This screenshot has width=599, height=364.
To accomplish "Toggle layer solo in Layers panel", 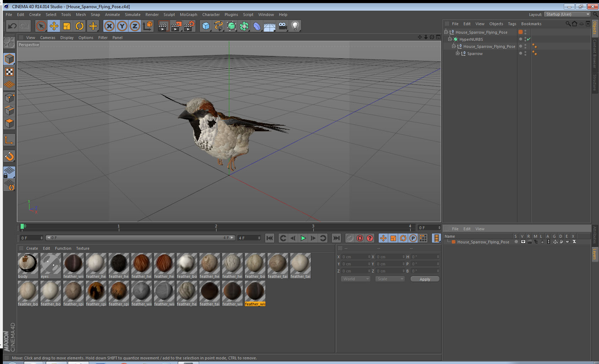I will [516, 242].
